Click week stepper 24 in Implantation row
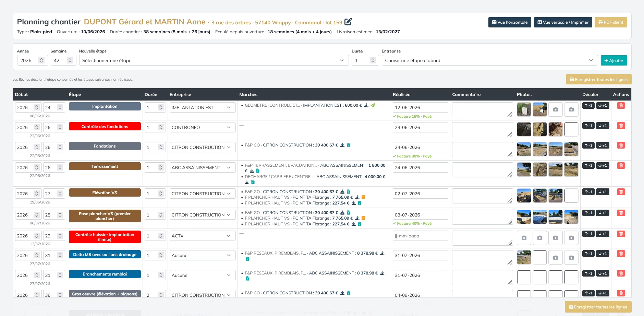This screenshot has height=316, width=644. (54, 107)
